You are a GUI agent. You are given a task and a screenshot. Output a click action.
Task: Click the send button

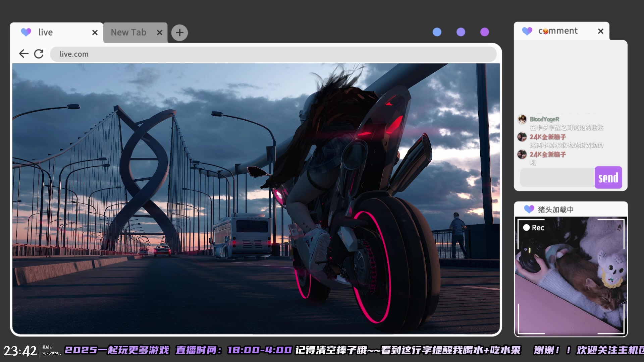click(x=608, y=177)
